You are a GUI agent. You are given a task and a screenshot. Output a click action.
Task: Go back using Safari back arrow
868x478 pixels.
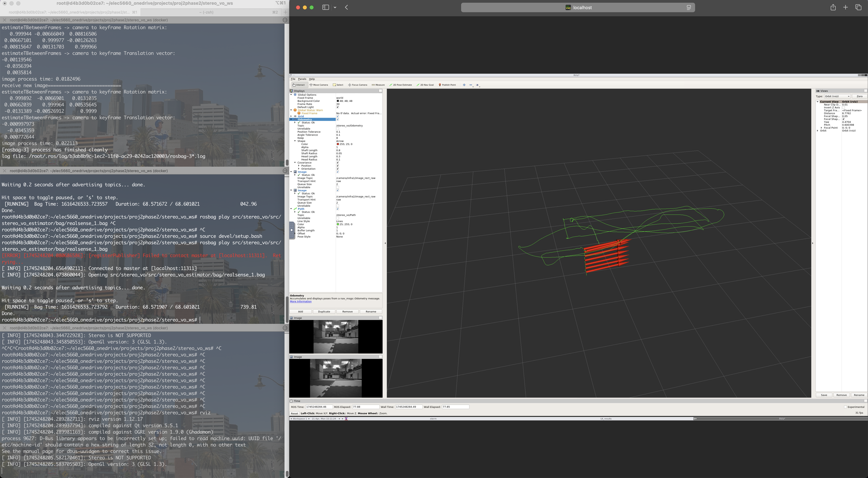(346, 7)
